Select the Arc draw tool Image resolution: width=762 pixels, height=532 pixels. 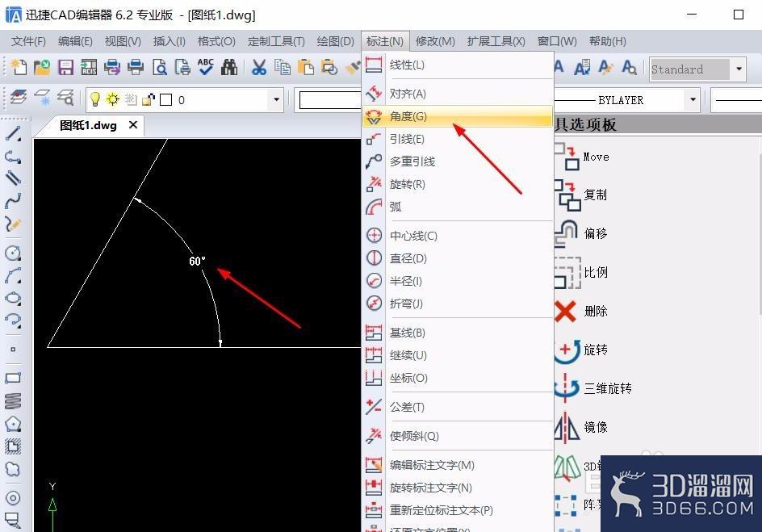click(13, 275)
